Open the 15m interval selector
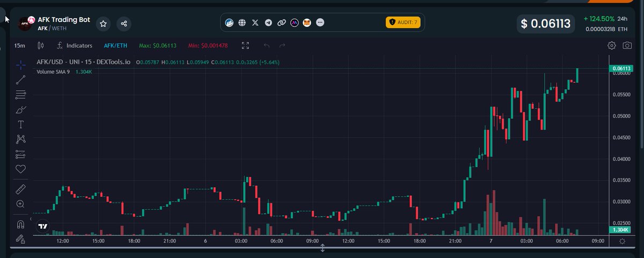 coord(20,46)
